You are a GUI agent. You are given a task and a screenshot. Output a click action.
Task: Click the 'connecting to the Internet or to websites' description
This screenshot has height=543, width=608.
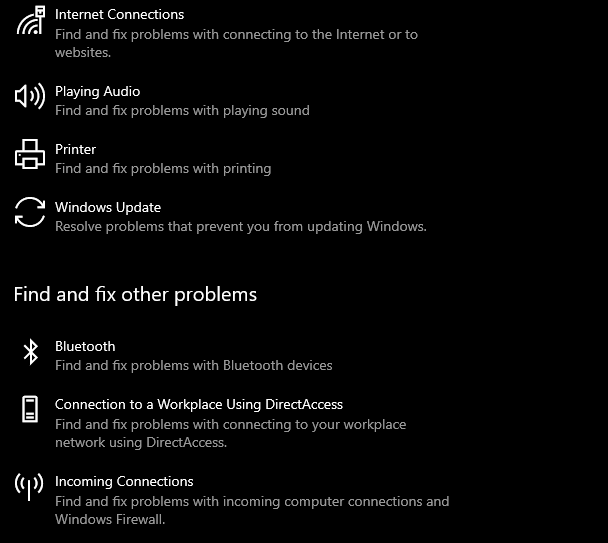(237, 43)
